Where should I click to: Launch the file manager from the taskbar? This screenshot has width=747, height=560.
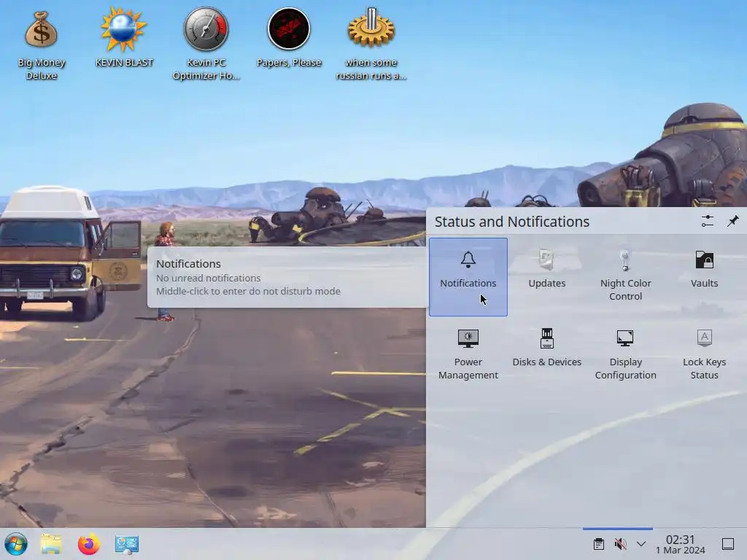click(x=51, y=544)
